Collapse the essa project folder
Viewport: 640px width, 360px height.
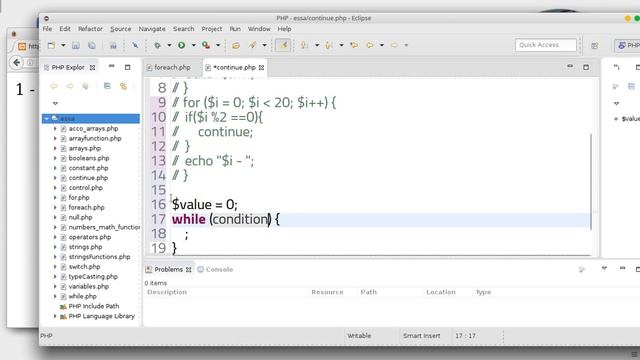pos(47,119)
